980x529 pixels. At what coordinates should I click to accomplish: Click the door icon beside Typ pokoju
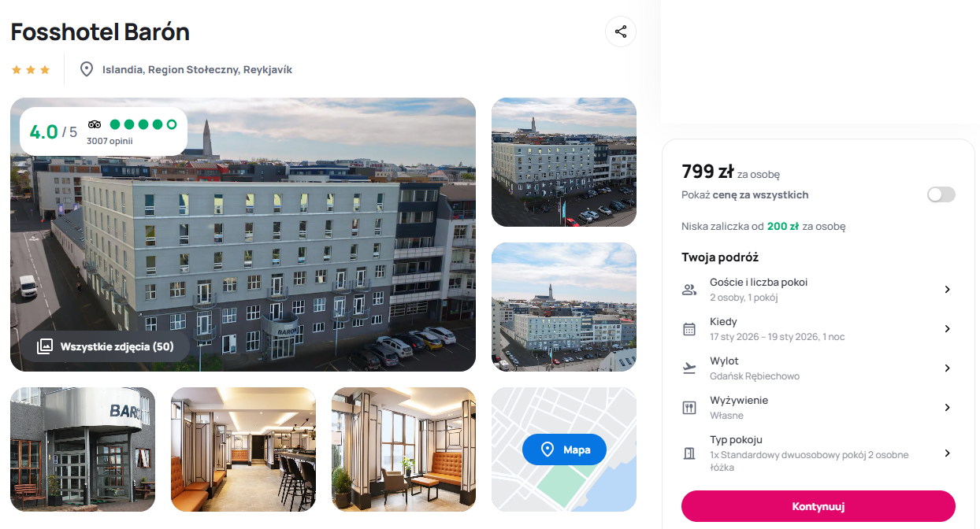(689, 453)
